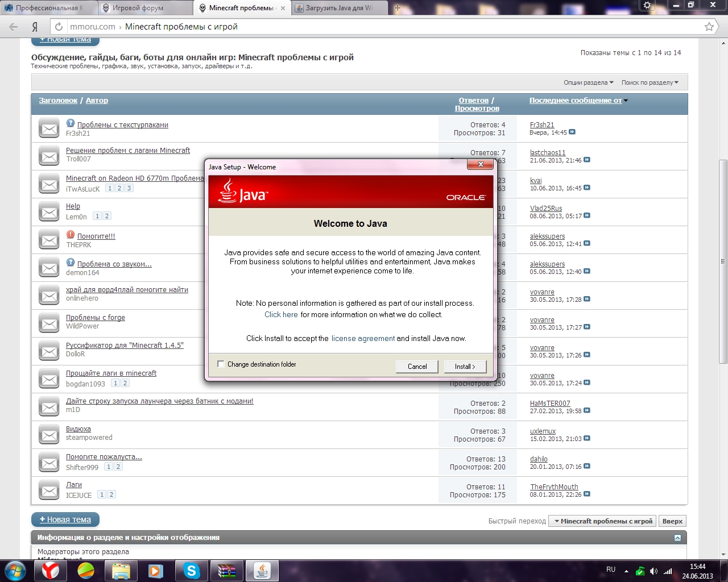Viewport: 728px width, 582px height.
Task: Open user profile 'dahilo'
Action: click(539, 459)
